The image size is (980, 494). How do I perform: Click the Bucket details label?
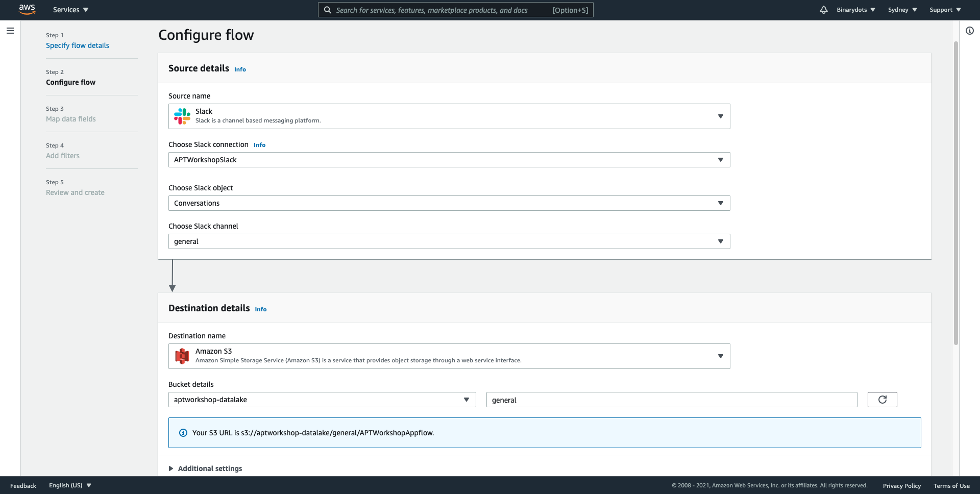[191, 384]
